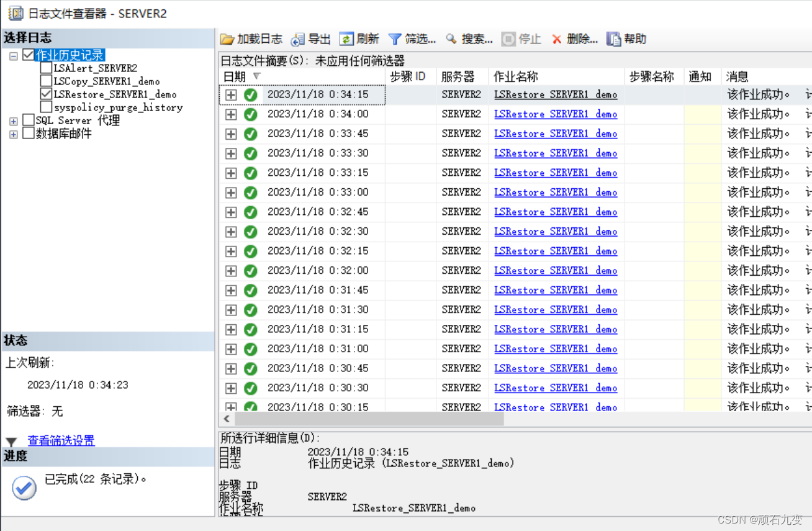Click SERVER2 cell in the 0:31:30 row
Screen dimensions: 812x531
461,310
